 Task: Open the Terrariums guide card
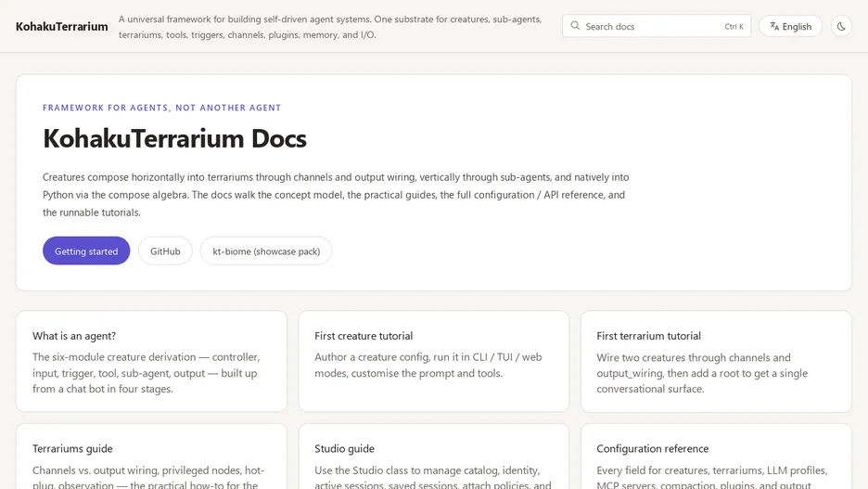(152, 457)
